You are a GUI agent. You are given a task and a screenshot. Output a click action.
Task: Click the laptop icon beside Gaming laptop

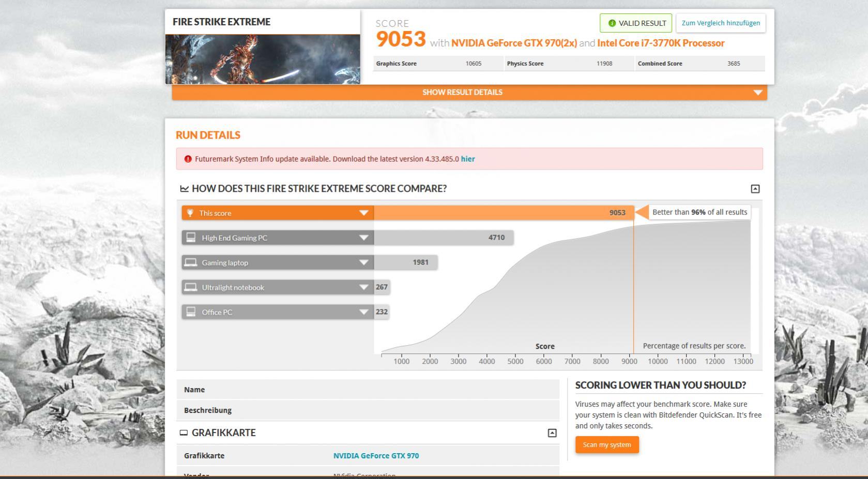point(191,262)
